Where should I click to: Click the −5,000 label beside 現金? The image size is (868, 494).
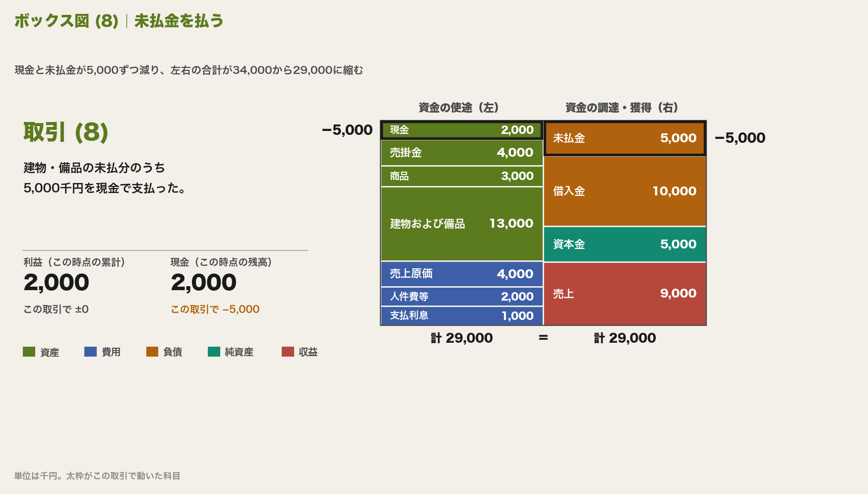(347, 130)
